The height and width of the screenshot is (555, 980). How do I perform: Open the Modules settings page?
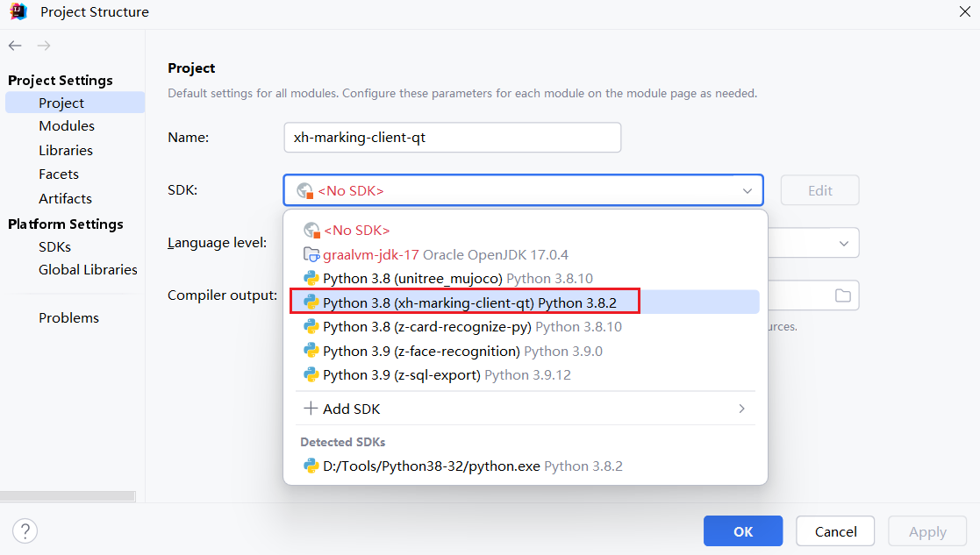tap(67, 126)
